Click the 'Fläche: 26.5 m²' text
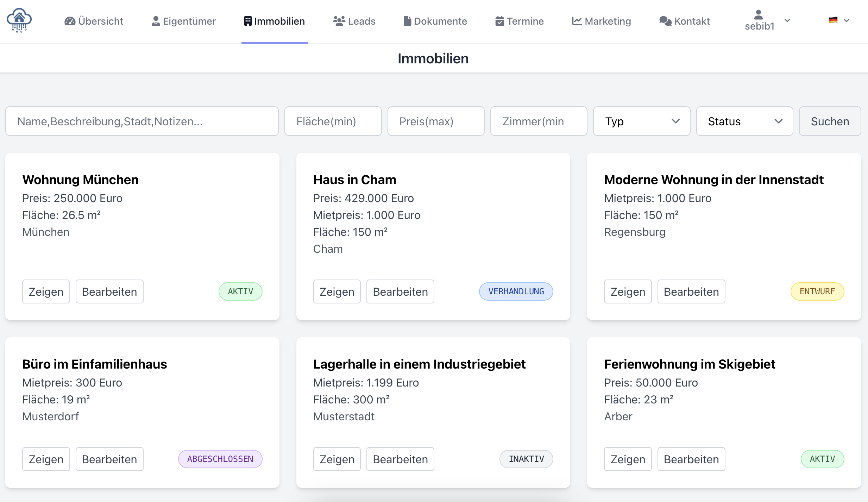 [x=61, y=215]
